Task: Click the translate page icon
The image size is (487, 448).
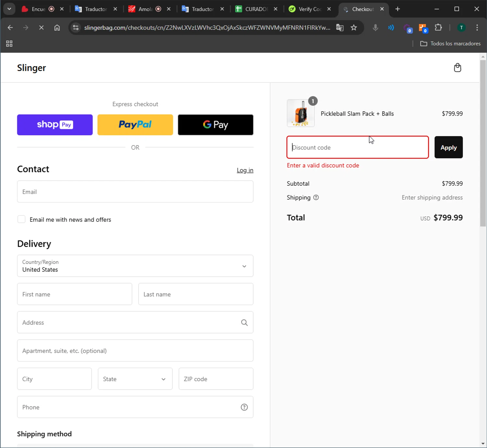Action: click(x=340, y=28)
